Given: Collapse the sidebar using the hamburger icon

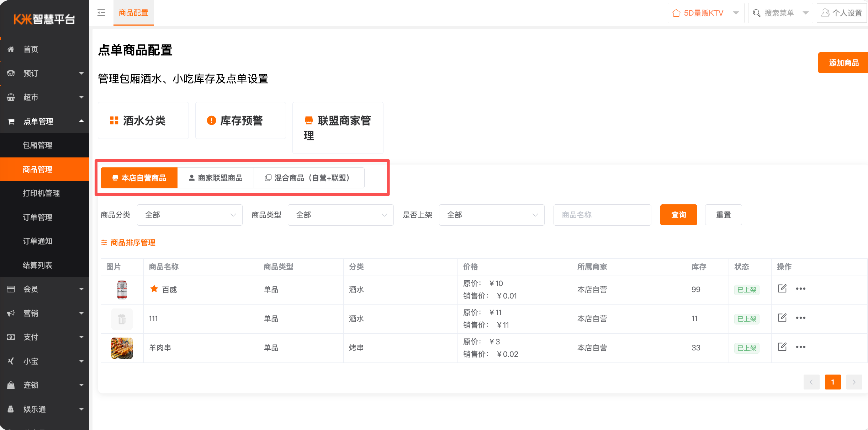Looking at the screenshot, I should click(x=101, y=13).
